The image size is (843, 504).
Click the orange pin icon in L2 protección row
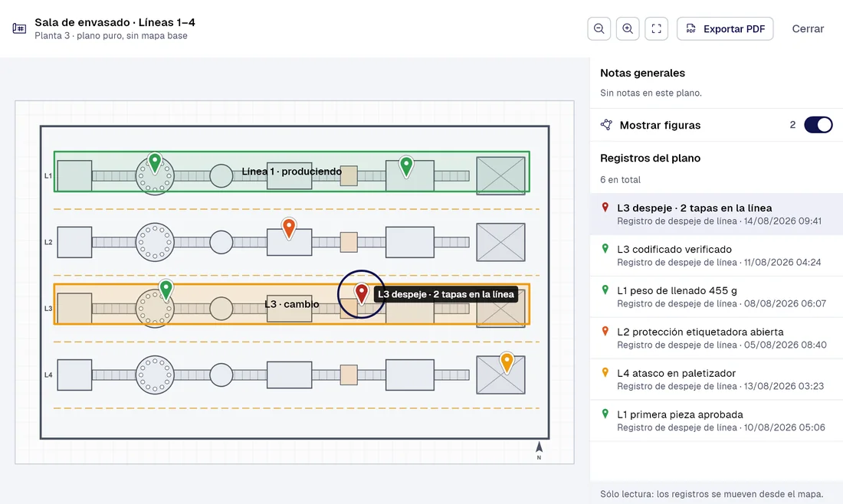(x=605, y=332)
